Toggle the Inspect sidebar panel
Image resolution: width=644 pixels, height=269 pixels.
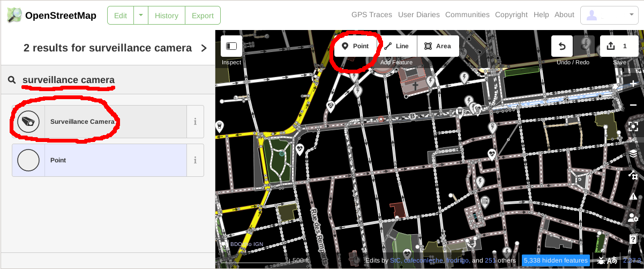231,46
